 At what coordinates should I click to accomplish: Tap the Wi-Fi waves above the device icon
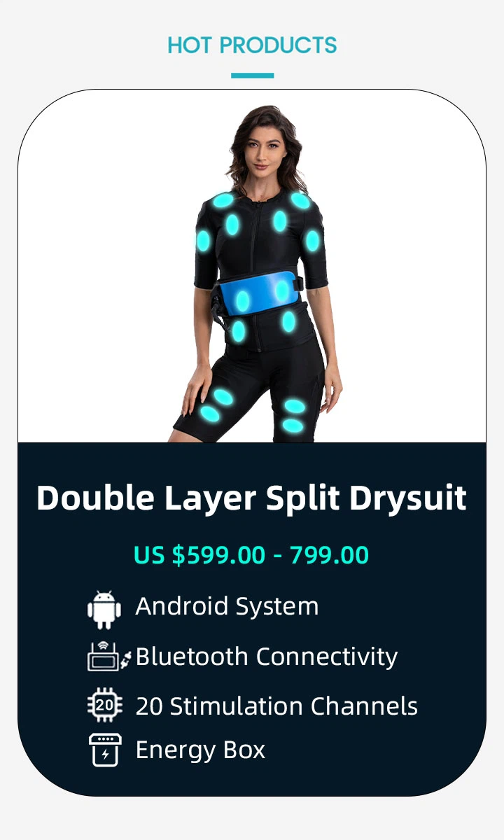click(x=103, y=645)
